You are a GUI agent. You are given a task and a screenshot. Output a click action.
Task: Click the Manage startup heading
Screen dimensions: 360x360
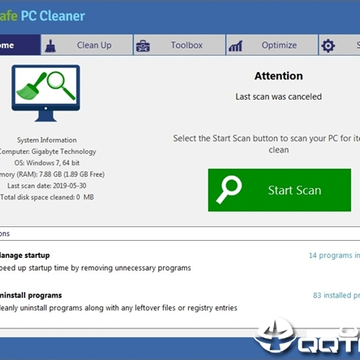pos(24,255)
